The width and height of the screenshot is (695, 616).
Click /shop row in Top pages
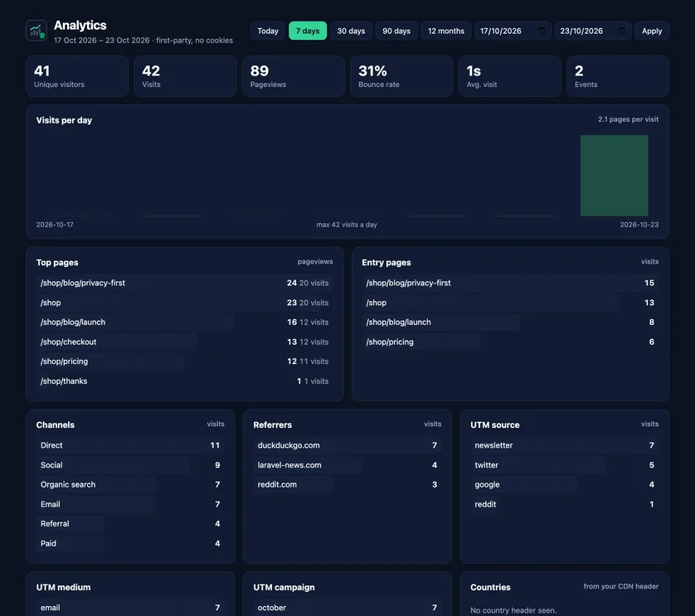[x=184, y=303]
